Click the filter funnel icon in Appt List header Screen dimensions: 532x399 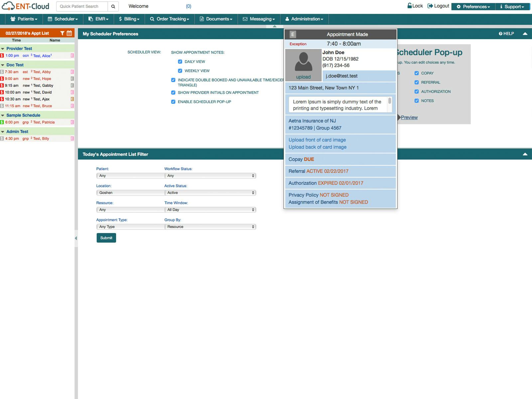tap(62, 33)
